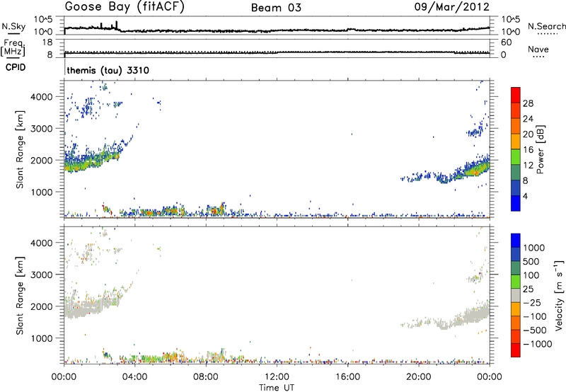Click the "Time UT" axis title
This screenshot has height=392, width=566.
277,388
